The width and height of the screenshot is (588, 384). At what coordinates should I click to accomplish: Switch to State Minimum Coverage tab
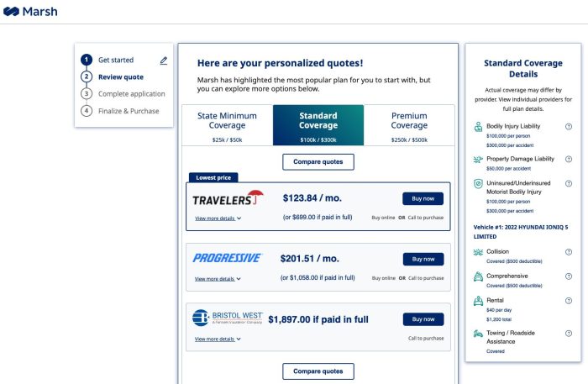point(227,125)
